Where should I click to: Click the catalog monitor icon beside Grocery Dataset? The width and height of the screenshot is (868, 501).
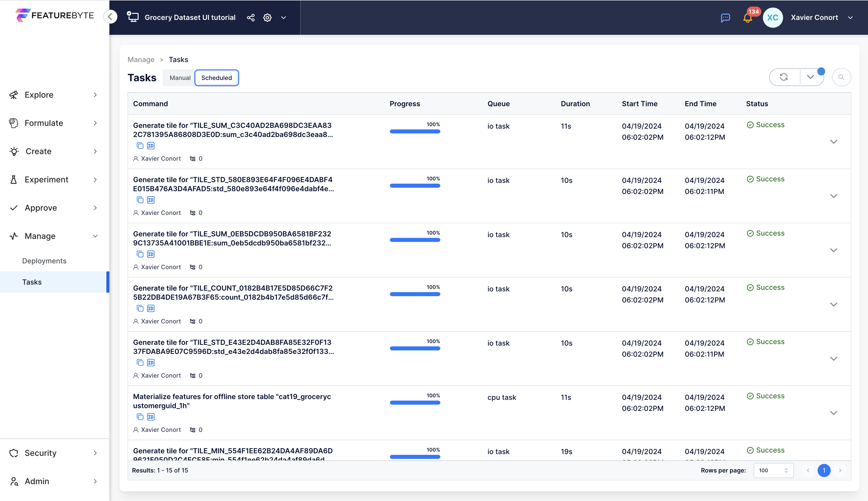[133, 17]
